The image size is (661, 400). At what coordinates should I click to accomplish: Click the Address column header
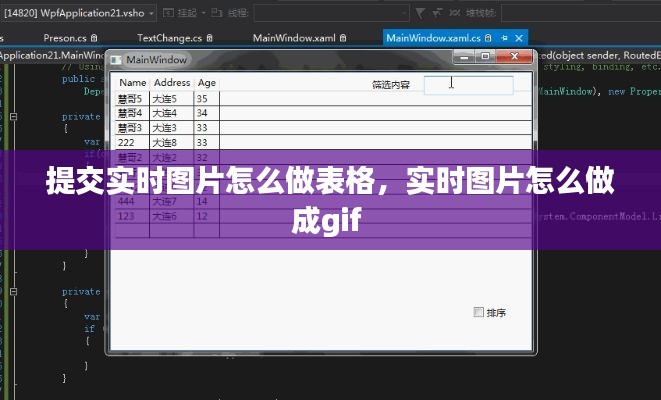click(171, 83)
